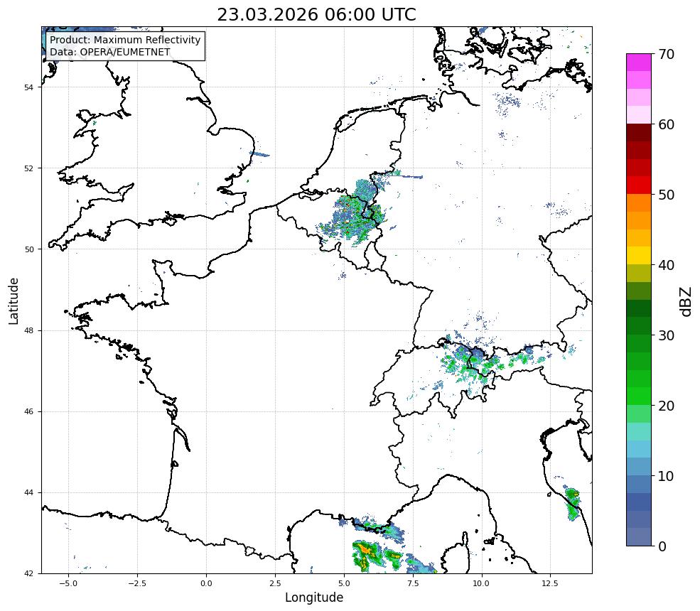
Task: Click the latitude tick label "44"
Action: coord(28,493)
